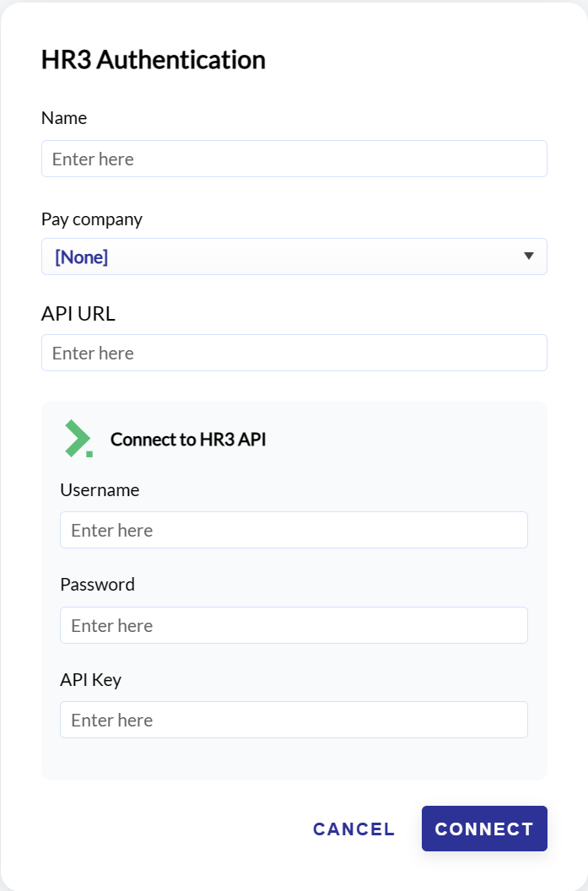Focus the Username input field
The height and width of the screenshot is (891, 588).
(x=294, y=530)
